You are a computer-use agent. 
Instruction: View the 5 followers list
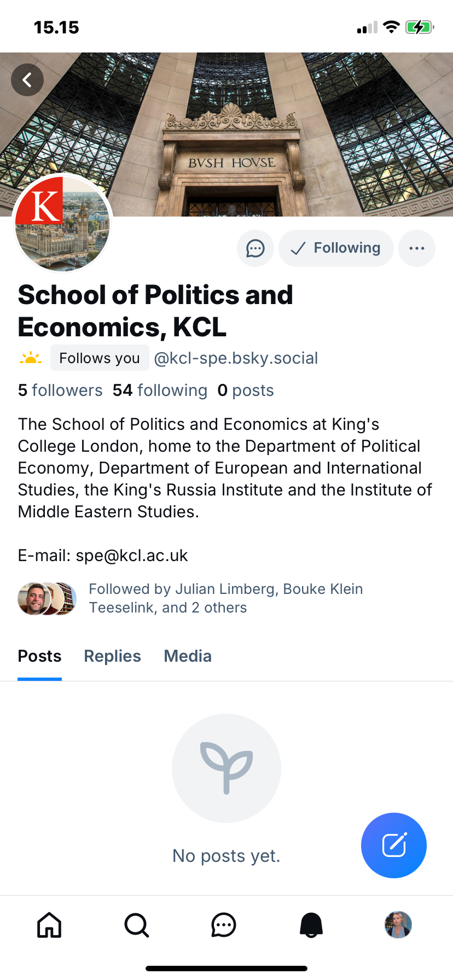(60, 390)
